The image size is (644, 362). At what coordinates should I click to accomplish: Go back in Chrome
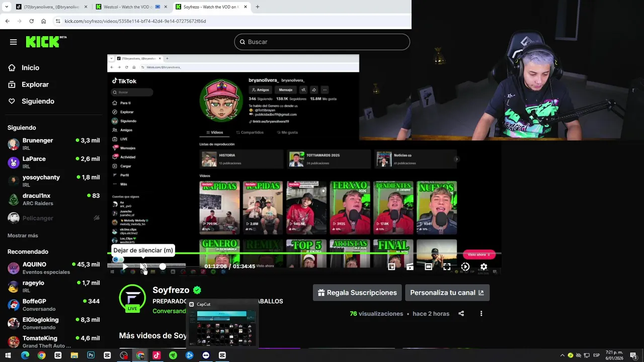[7, 21]
